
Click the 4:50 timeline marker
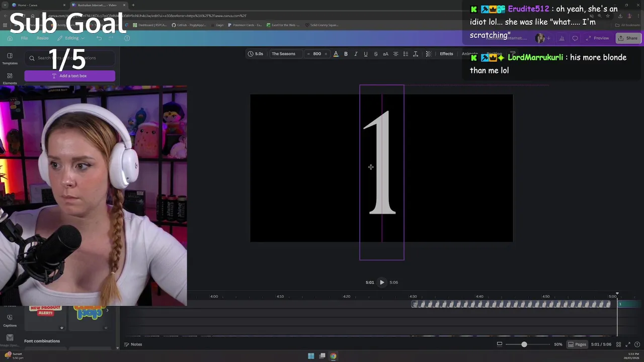click(546, 296)
